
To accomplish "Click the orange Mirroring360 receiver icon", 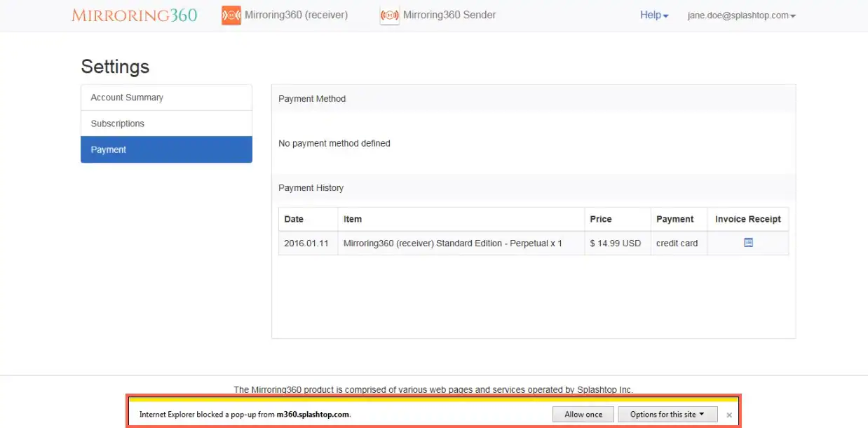I will (x=231, y=15).
